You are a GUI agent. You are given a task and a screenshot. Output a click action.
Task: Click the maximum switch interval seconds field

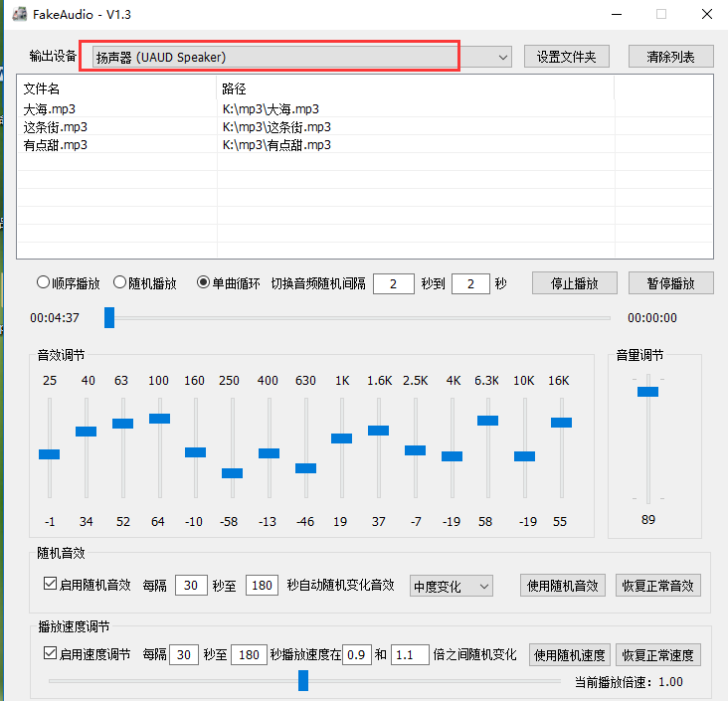[x=470, y=283]
